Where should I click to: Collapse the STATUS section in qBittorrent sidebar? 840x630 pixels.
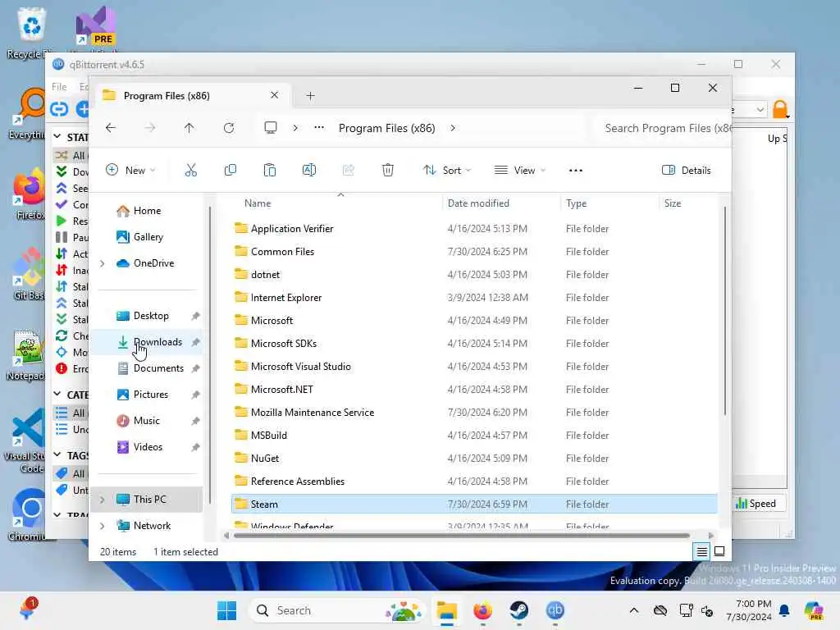pyautogui.click(x=57, y=137)
